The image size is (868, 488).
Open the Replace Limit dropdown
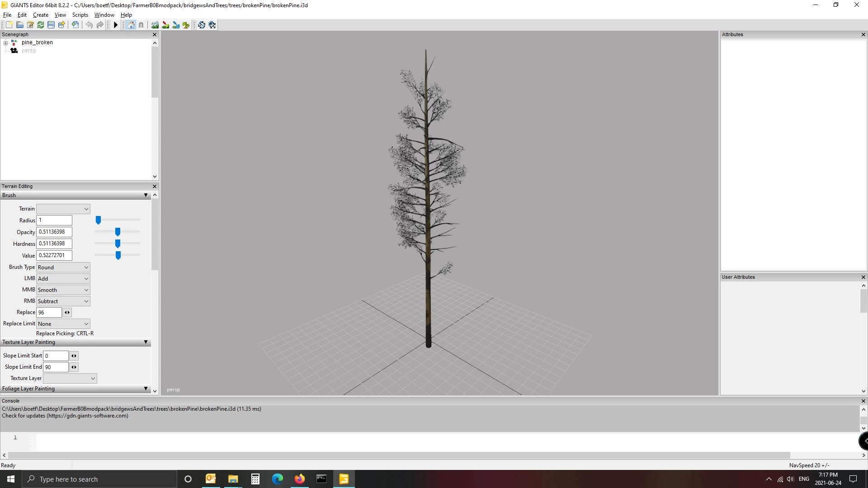(63, 324)
